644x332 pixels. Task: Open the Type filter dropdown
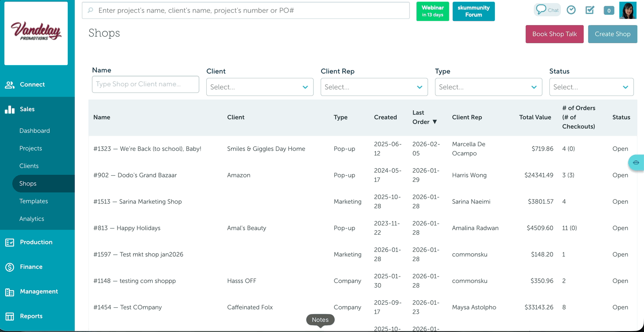click(488, 87)
